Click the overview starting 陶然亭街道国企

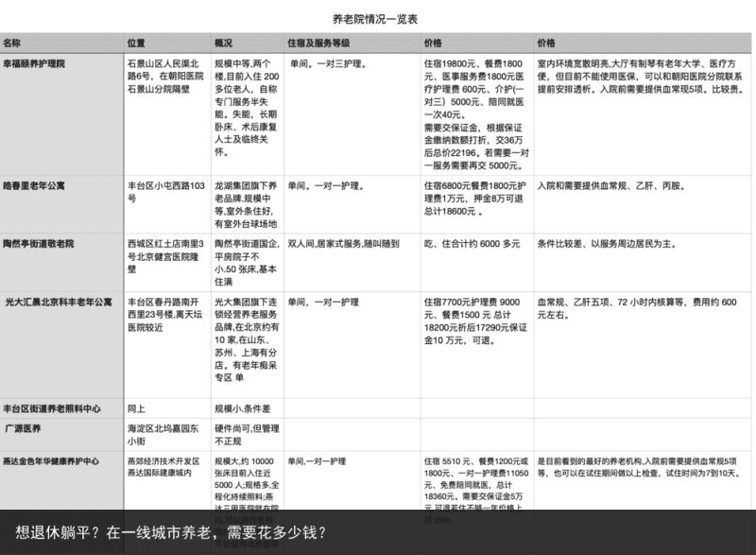(x=247, y=262)
